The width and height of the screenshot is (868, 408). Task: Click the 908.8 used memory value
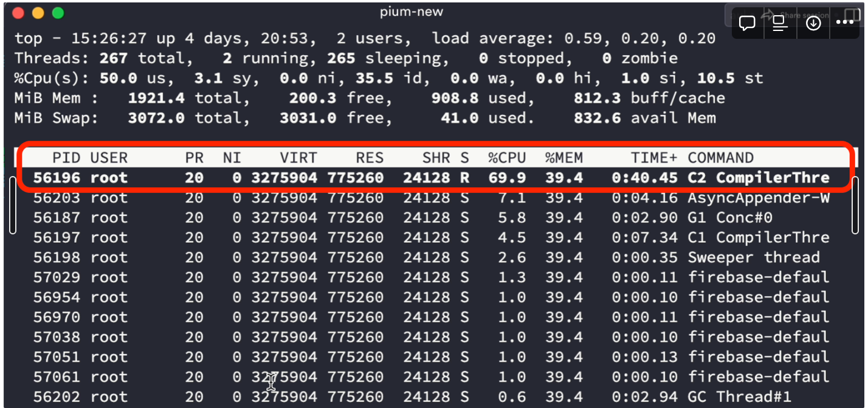click(x=455, y=98)
